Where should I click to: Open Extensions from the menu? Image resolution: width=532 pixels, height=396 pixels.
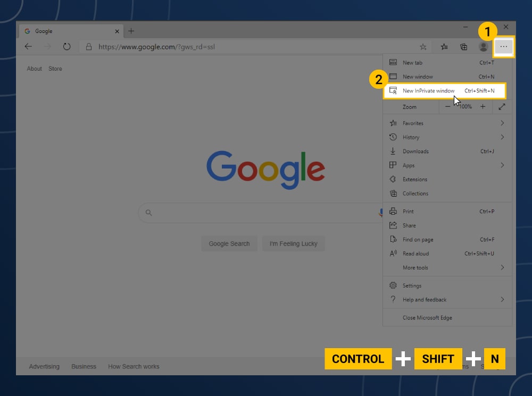[x=447, y=179]
